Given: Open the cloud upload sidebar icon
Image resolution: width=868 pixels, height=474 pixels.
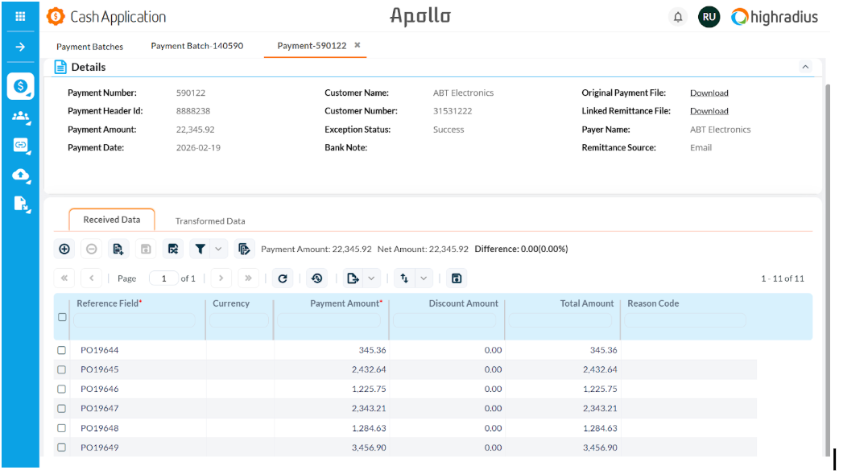Looking at the screenshot, I should pyautogui.click(x=20, y=175).
